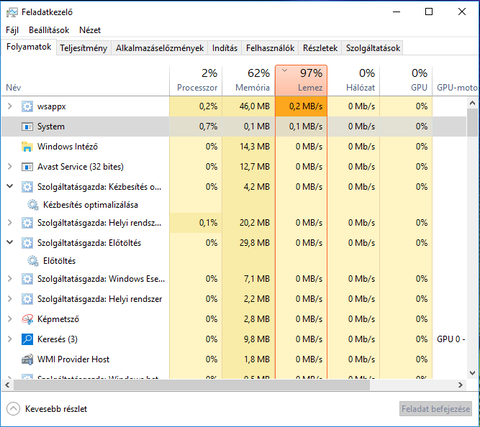Open the Szolgáltatások tab

click(x=373, y=48)
